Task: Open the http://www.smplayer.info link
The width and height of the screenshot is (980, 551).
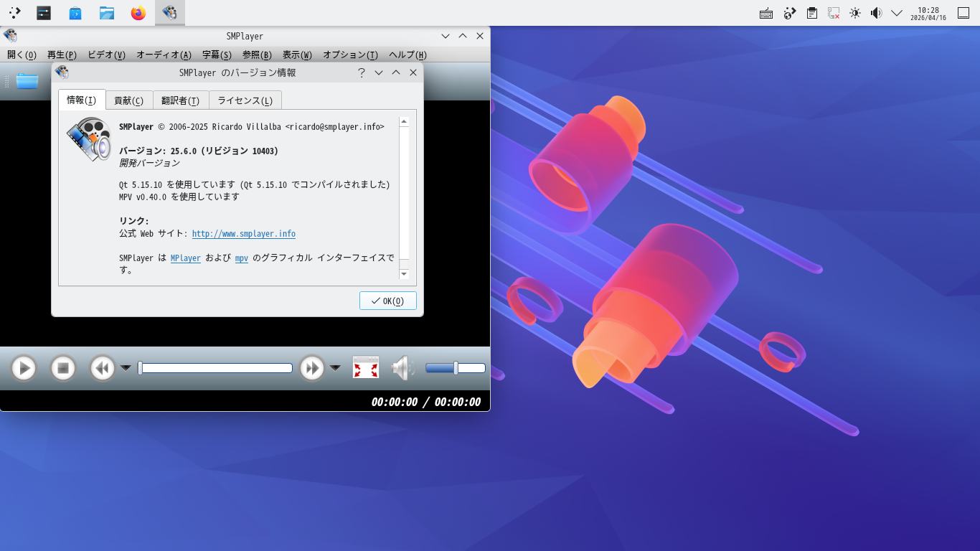Action: coord(244,234)
